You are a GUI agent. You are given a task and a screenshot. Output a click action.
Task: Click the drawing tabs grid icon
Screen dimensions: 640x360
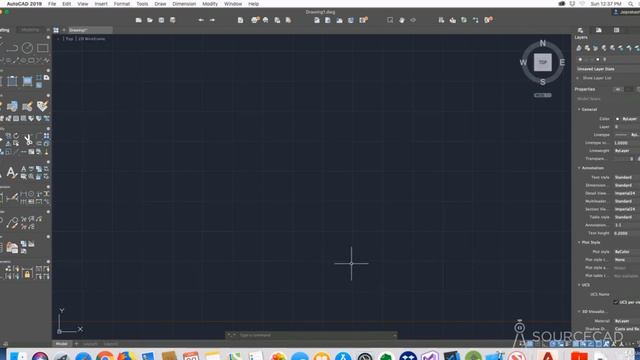tap(56, 30)
